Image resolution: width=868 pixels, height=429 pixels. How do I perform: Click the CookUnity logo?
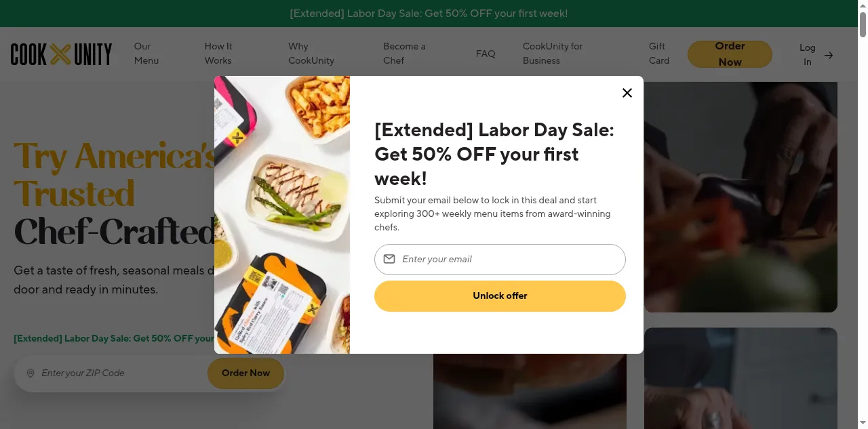tap(61, 54)
